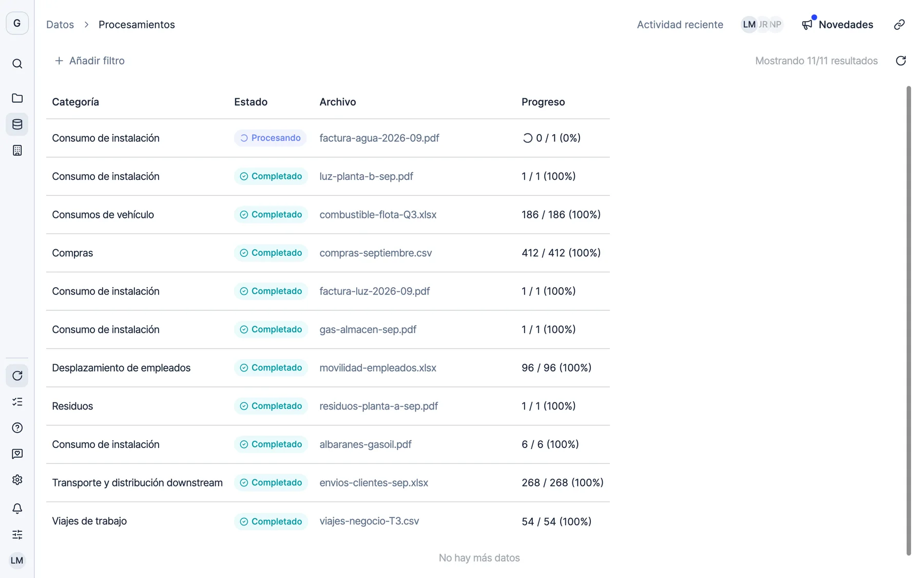924x578 pixels.
Task: Select file factura-luz-2026-09.pdf
Action: (375, 291)
